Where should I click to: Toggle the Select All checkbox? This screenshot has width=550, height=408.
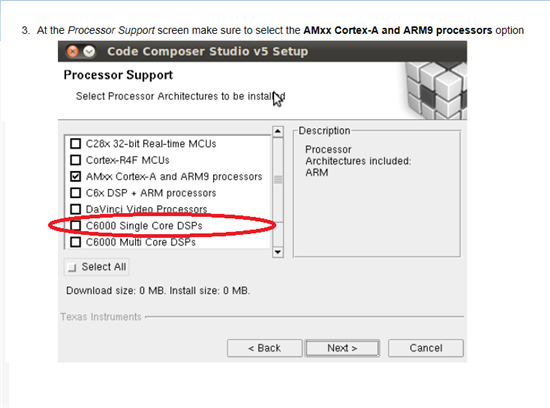tap(72, 267)
